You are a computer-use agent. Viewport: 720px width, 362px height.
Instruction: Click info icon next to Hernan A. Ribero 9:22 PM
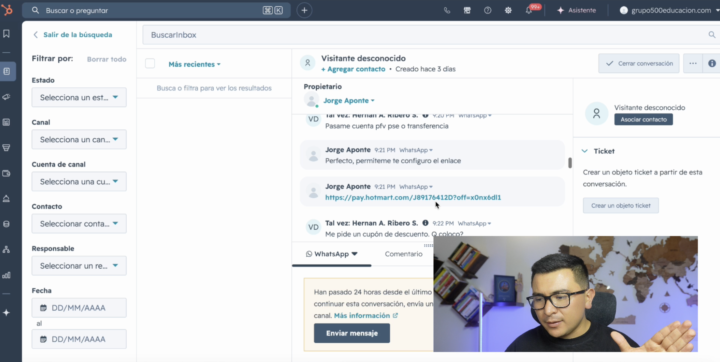pos(425,223)
